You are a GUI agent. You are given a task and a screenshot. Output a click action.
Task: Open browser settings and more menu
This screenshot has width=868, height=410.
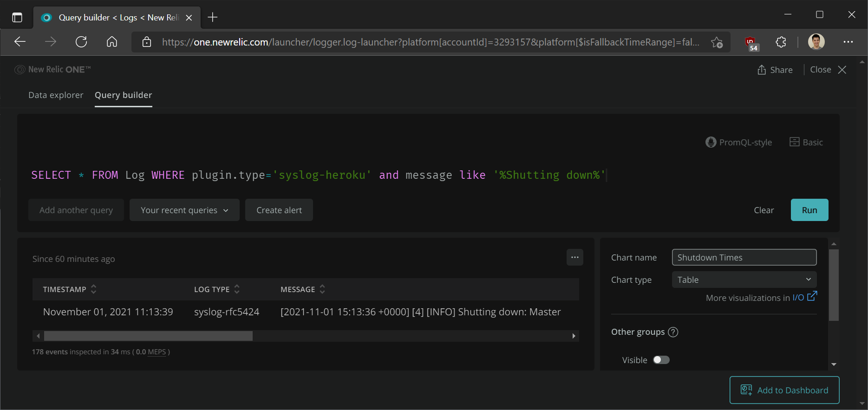coord(848,42)
